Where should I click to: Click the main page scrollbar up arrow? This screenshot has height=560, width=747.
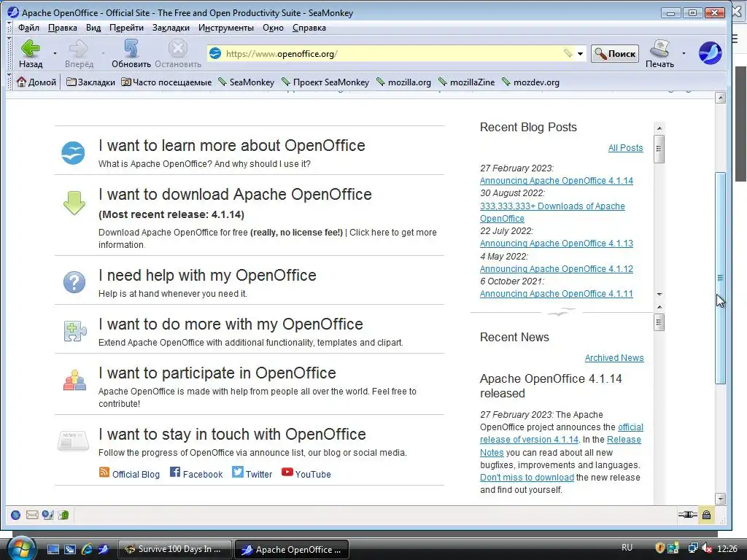[720, 98]
